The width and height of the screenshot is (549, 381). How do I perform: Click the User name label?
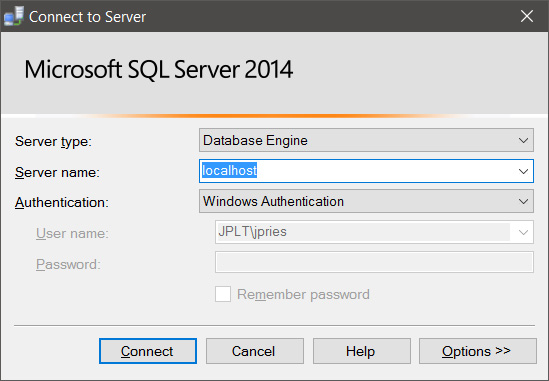[x=72, y=233]
